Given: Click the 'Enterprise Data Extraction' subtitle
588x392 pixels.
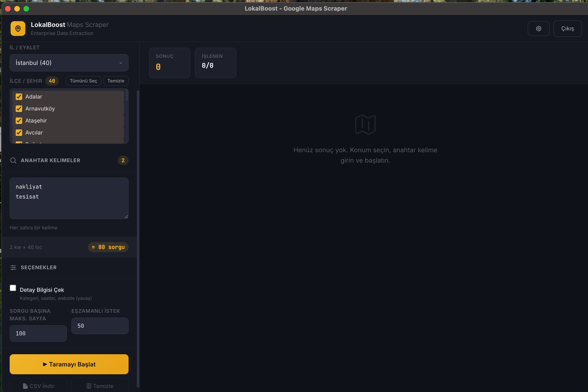Looking at the screenshot, I should point(62,33).
